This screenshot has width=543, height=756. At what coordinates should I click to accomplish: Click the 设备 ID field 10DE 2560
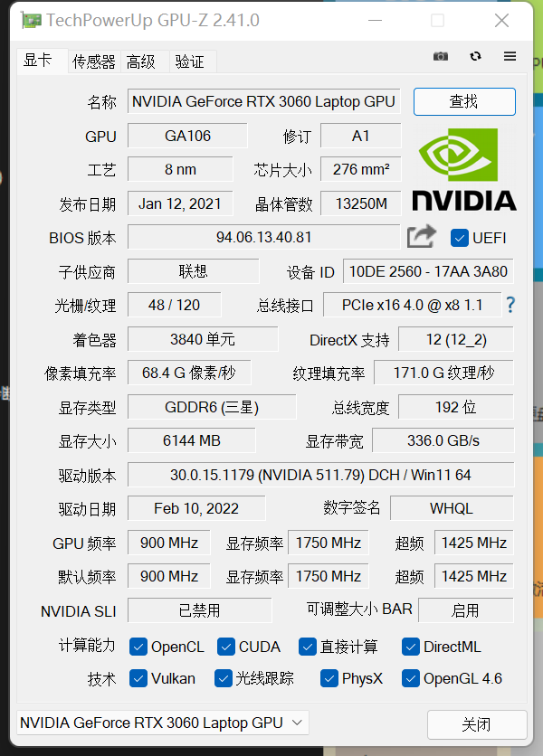pyautogui.click(x=428, y=271)
